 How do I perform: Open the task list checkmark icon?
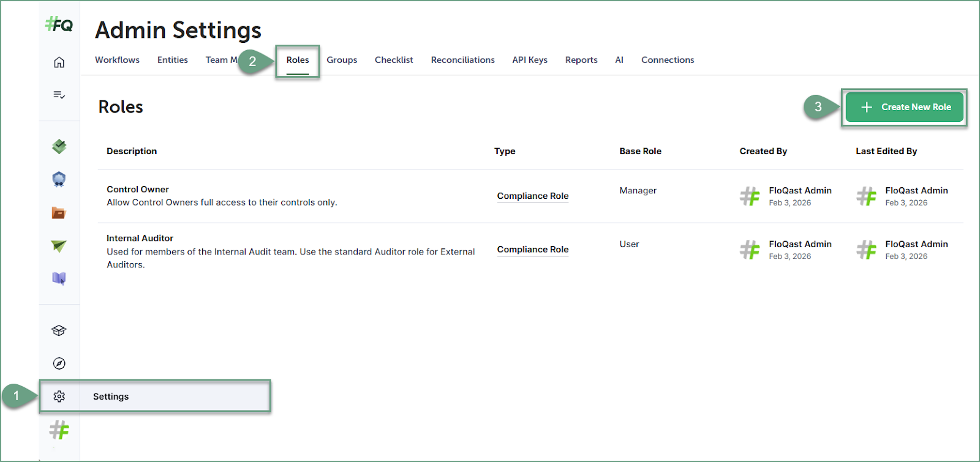coord(59,95)
